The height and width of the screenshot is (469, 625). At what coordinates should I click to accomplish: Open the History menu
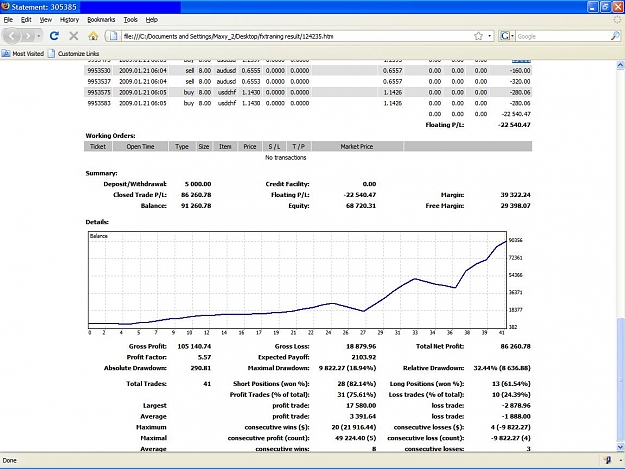pyautogui.click(x=69, y=20)
